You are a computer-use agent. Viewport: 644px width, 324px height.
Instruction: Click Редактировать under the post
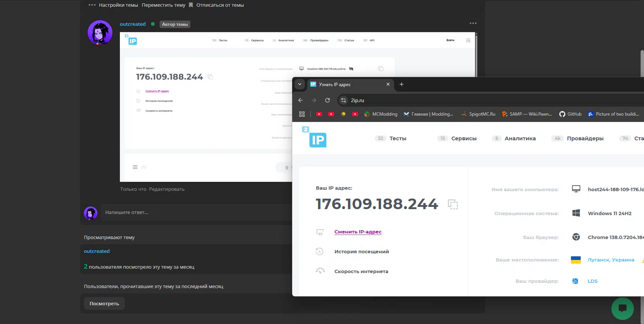[167, 189]
